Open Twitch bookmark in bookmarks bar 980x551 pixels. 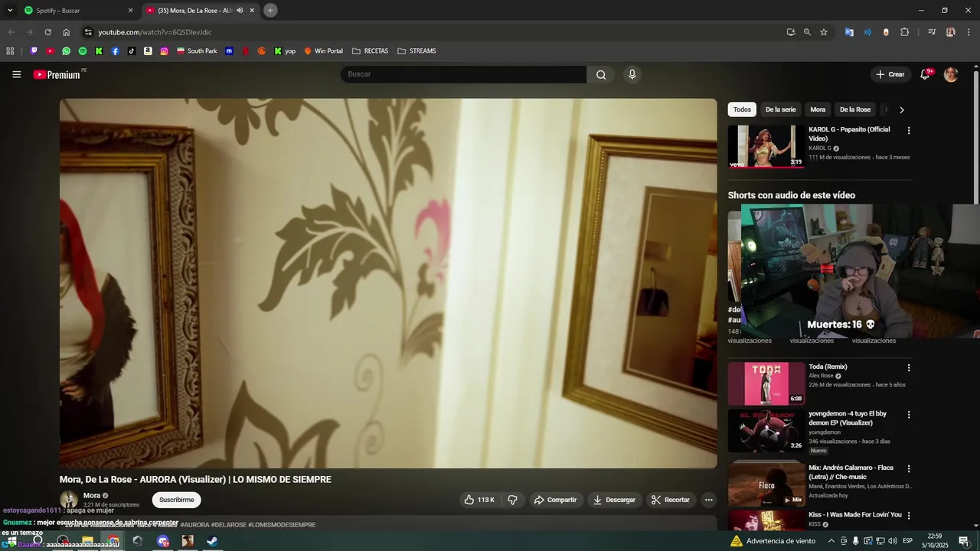(34, 51)
